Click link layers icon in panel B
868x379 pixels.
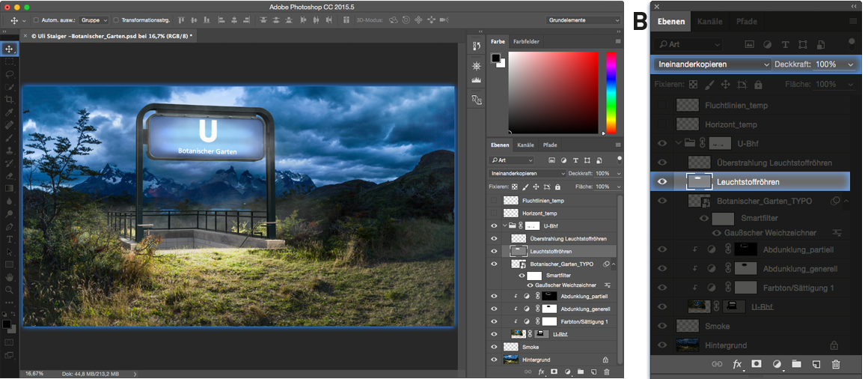[x=717, y=364]
